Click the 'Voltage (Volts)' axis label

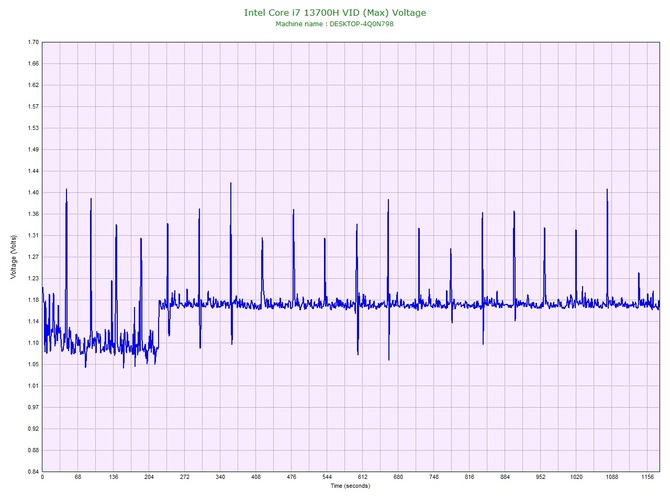point(14,257)
